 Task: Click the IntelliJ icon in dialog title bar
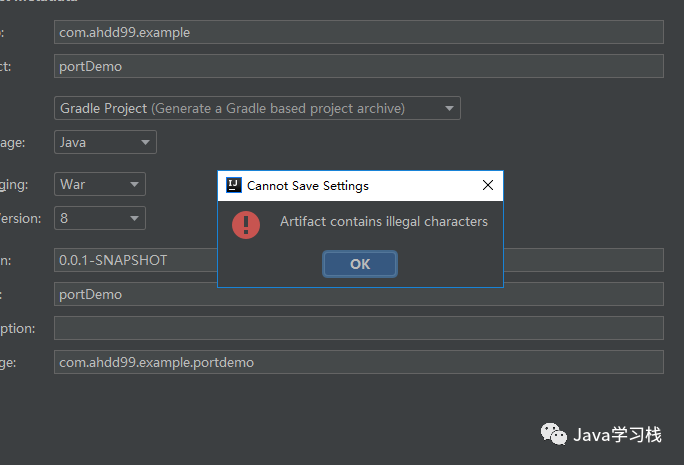233,185
